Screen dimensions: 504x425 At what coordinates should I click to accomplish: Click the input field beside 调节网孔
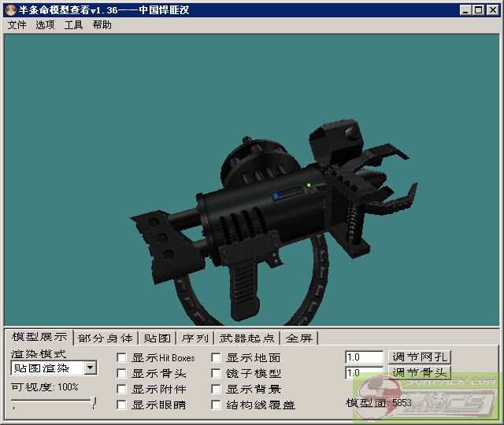(364, 357)
